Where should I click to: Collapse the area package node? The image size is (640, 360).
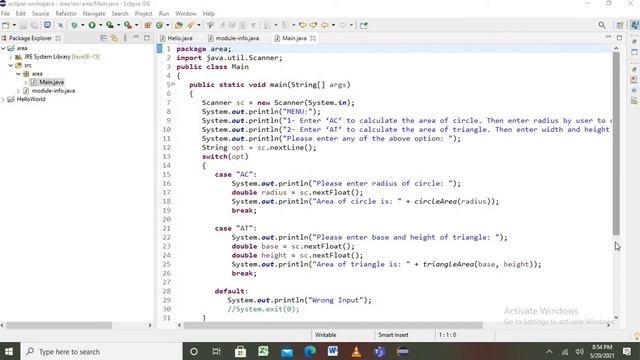pos(18,74)
